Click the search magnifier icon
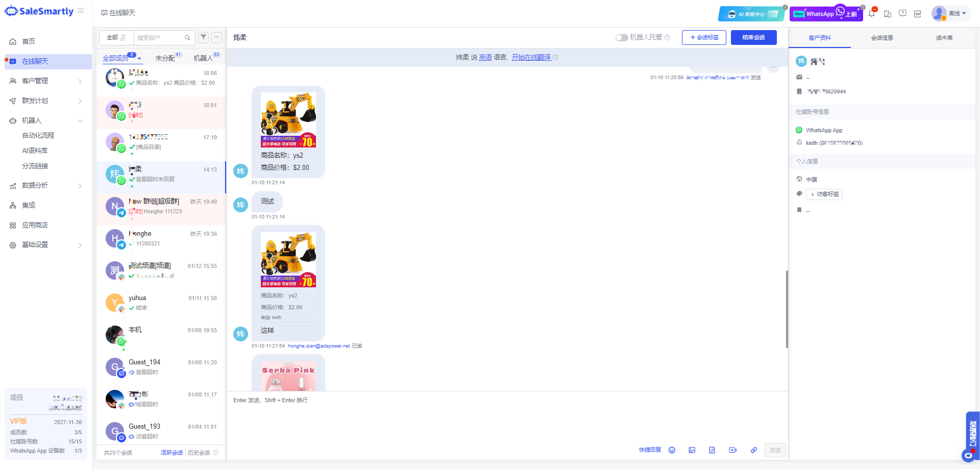The width and height of the screenshot is (980, 469). click(187, 38)
